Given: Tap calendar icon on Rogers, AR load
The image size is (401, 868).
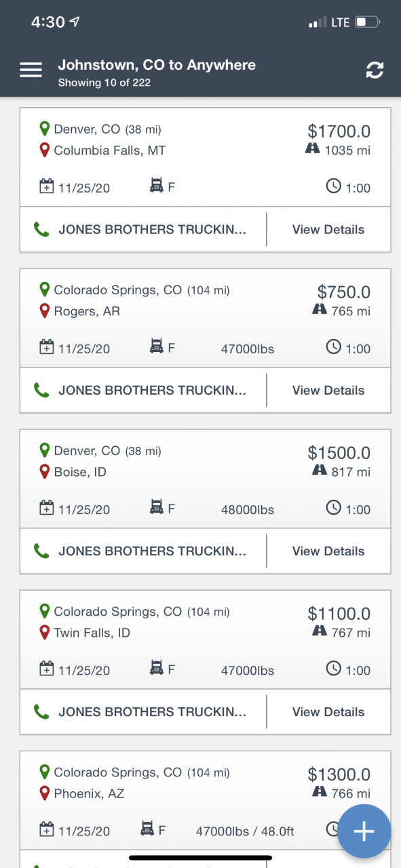Looking at the screenshot, I should 46,348.
